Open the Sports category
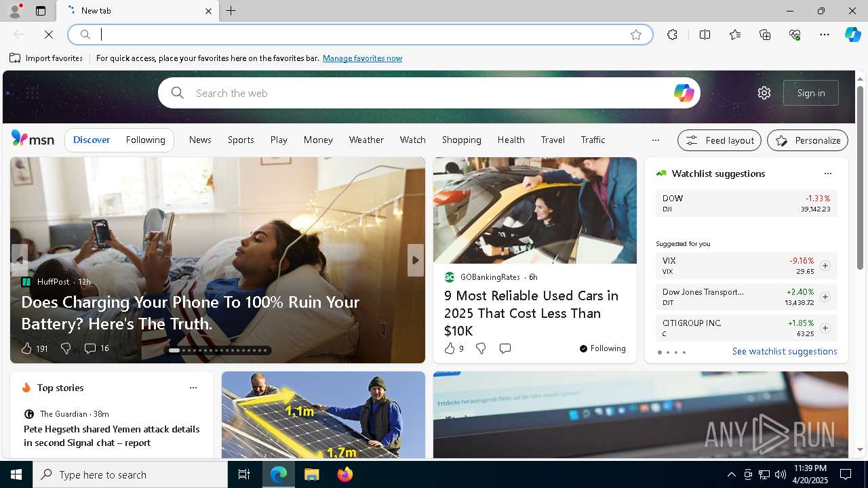 click(x=241, y=140)
